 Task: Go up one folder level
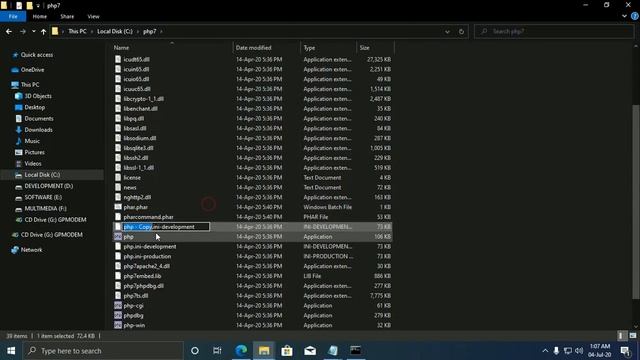[x=43, y=31]
